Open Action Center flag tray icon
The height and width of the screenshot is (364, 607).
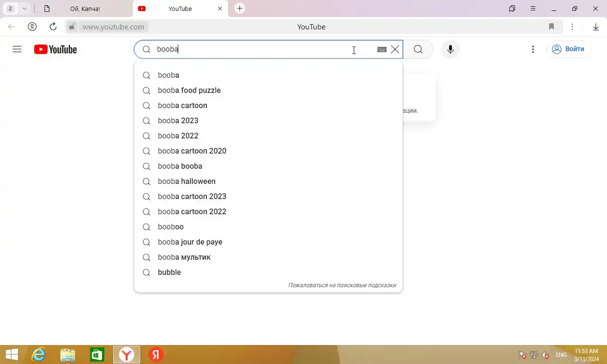(523, 355)
